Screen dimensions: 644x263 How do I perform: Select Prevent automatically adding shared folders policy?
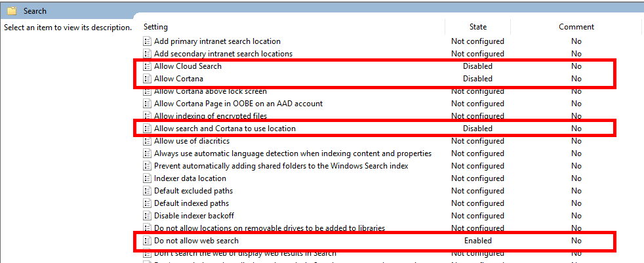click(281, 166)
